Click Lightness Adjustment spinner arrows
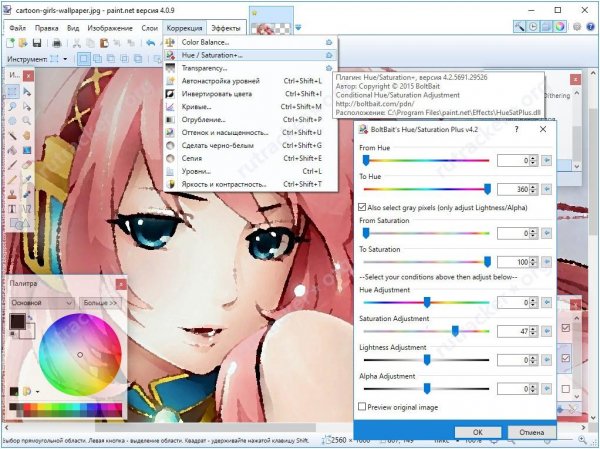This screenshot has height=449, width=600. (x=534, y=360)
